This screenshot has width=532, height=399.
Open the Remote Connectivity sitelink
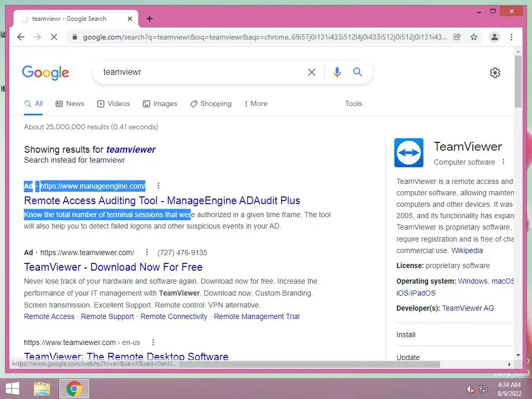coord(174,316)
